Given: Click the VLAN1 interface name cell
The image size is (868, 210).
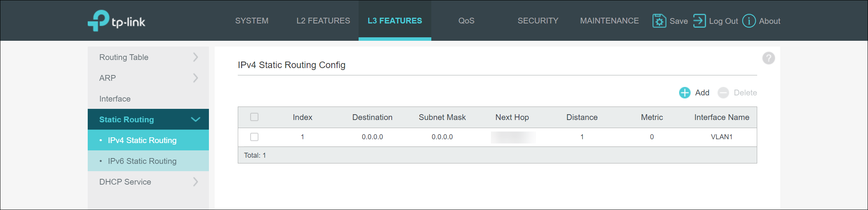Looking at the screenshot, I should click(721, 137).
